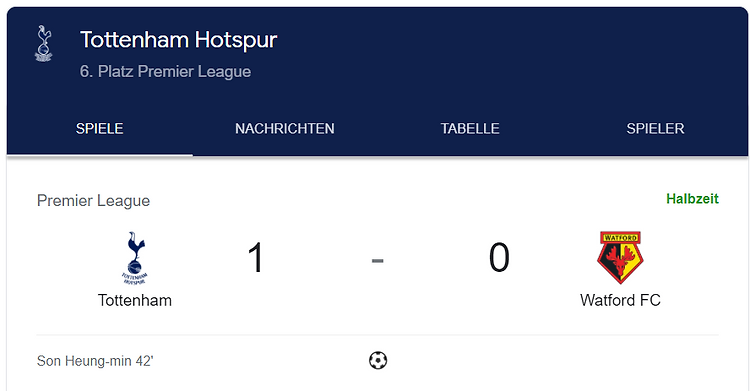
Task: Click the Tottenham crest in the header
Action: (x=44, y=44)
